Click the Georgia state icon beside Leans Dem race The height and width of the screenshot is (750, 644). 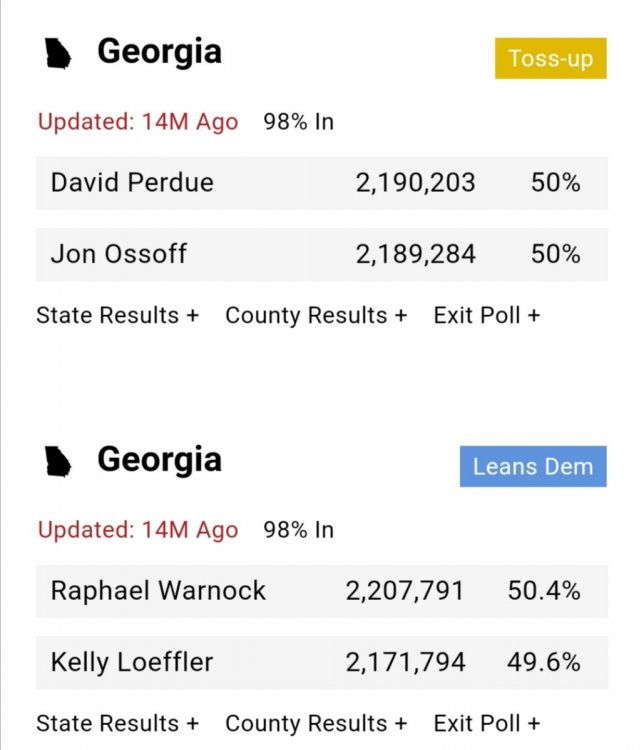60,462
